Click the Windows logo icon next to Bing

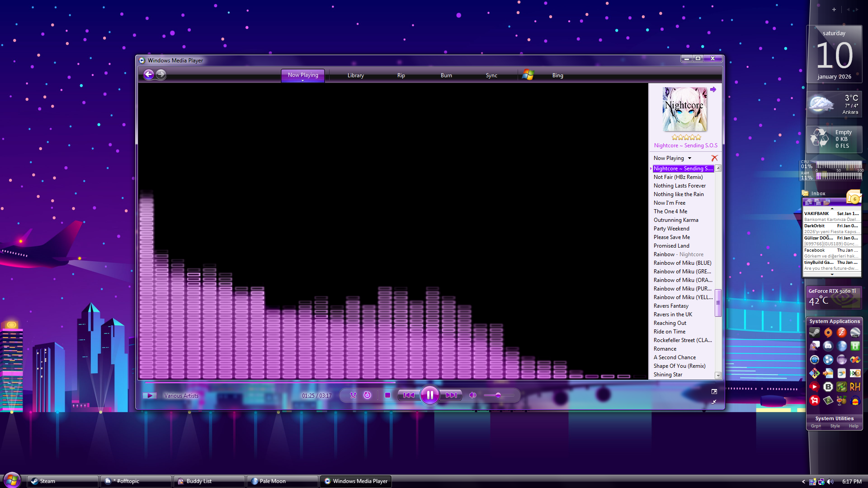pyautogui.click(x=528, y=75)
